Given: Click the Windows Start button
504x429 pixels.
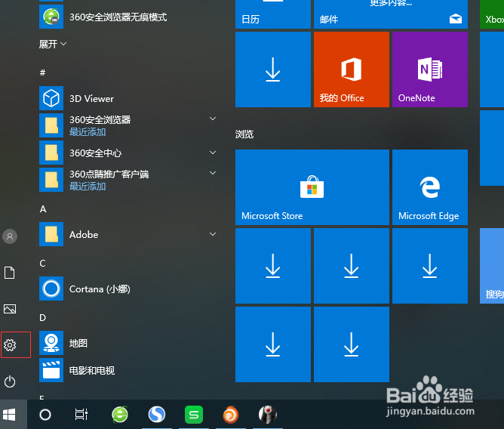Looking at the screenshot, I should point(9,415).
